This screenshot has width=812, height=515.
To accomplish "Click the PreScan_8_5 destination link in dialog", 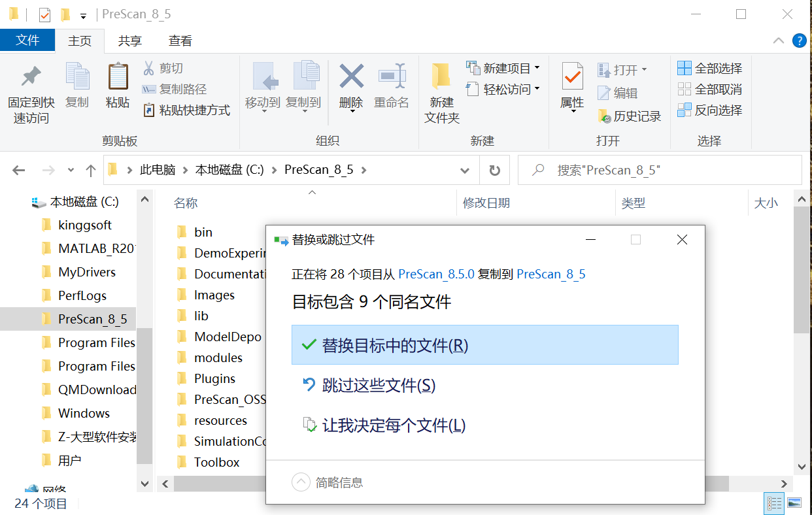I will [x=551, y=274].
